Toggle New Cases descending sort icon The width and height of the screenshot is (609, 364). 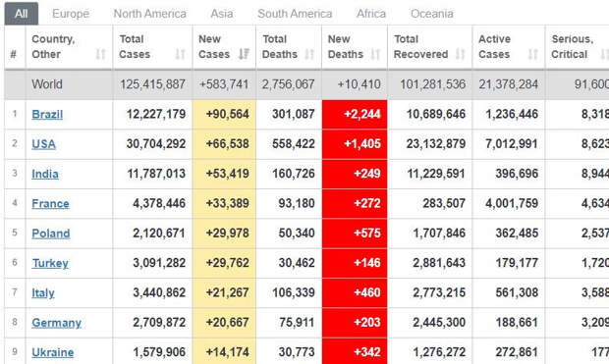244,54
